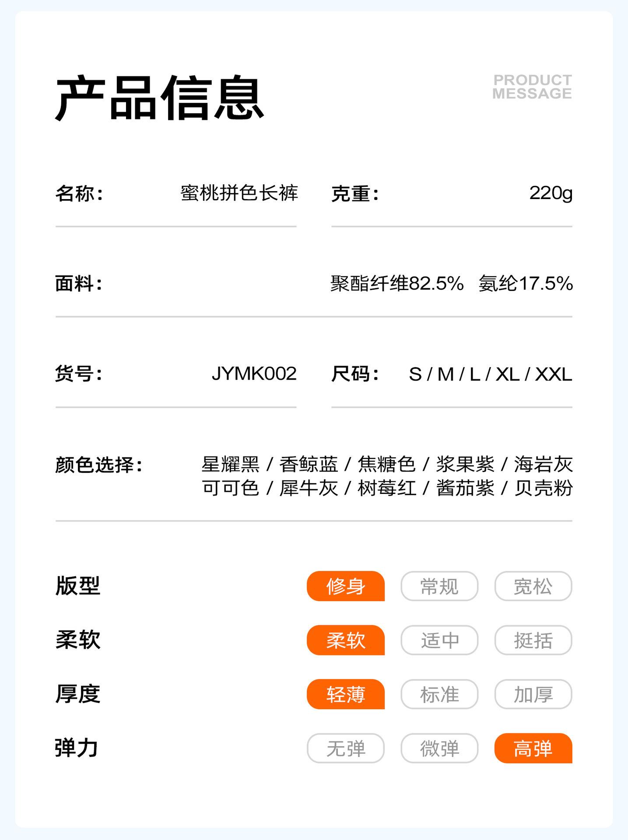This screenshot has height=840, width=628.
Task: Select the 微弹 elasticity pill
Action: click(x=439, y=749)
